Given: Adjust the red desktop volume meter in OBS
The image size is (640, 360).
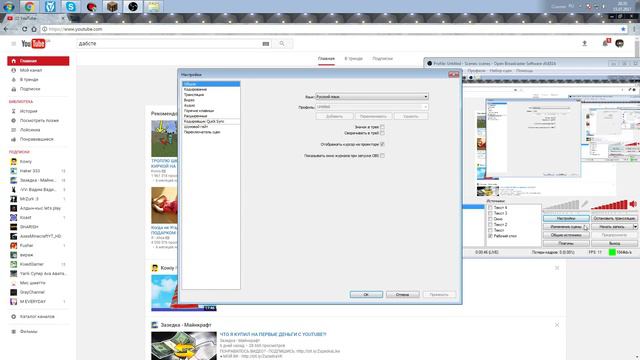Looking at the screenshot, I should pyautogui.click(x=609, y=204).
